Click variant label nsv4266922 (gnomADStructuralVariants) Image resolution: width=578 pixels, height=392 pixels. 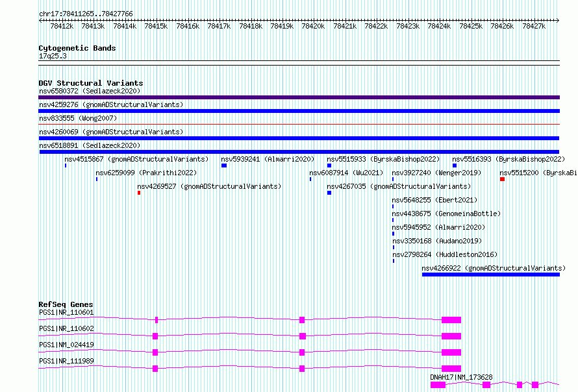point(494,268)
